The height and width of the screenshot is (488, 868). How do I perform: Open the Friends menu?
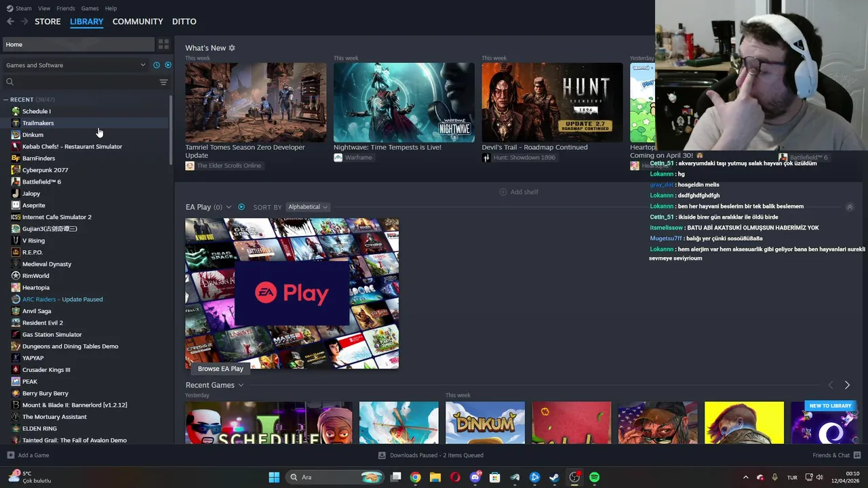(x=66, y=8)
